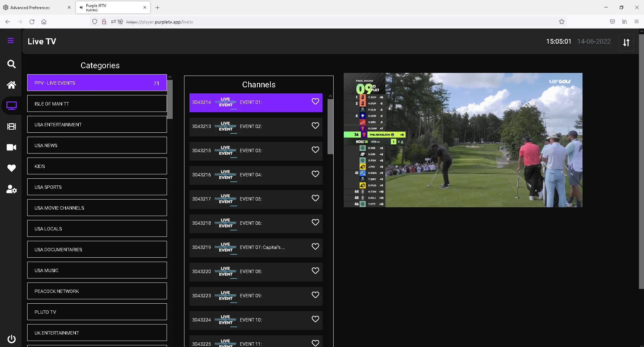Image resolution: width=644 pixels, height=347 pixels.
Task: Click the live golf video preview
Action: pyautogui.click(x=463, y=140)
